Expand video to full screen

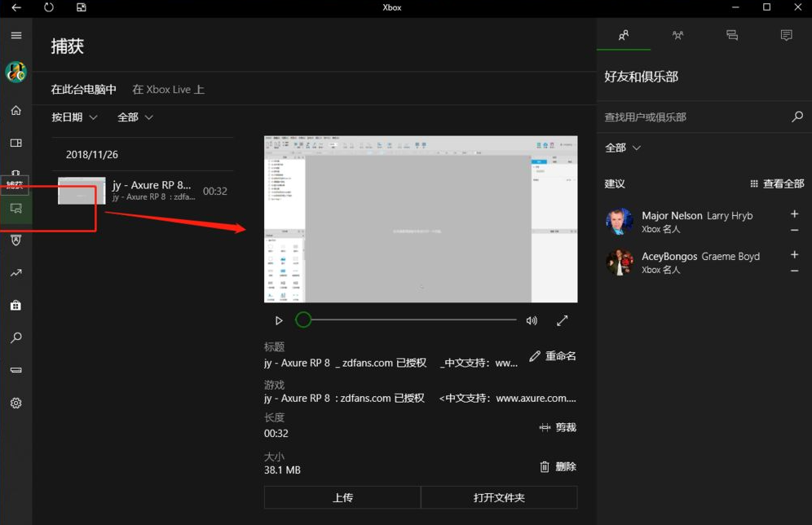point(562,320)
